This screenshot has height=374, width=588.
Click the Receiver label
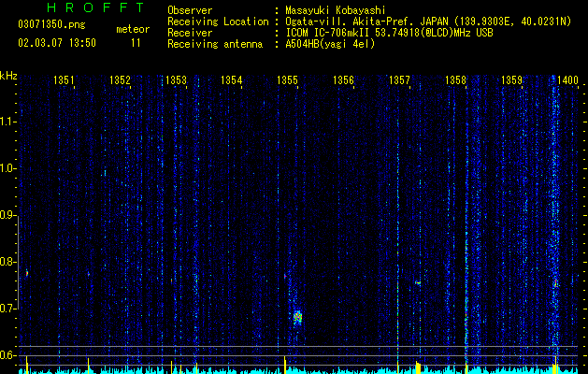pos(190,33)
